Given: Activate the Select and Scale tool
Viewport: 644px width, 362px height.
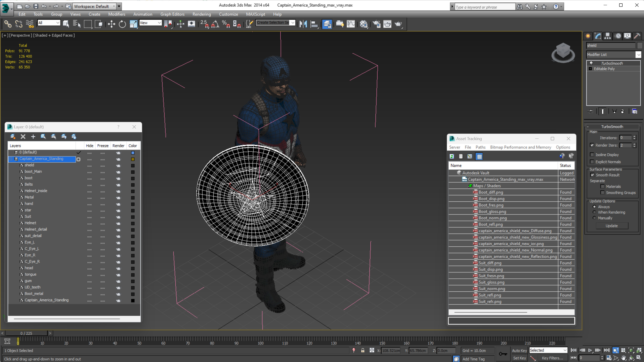Looking at the screenshot, I should click(133, 24).
